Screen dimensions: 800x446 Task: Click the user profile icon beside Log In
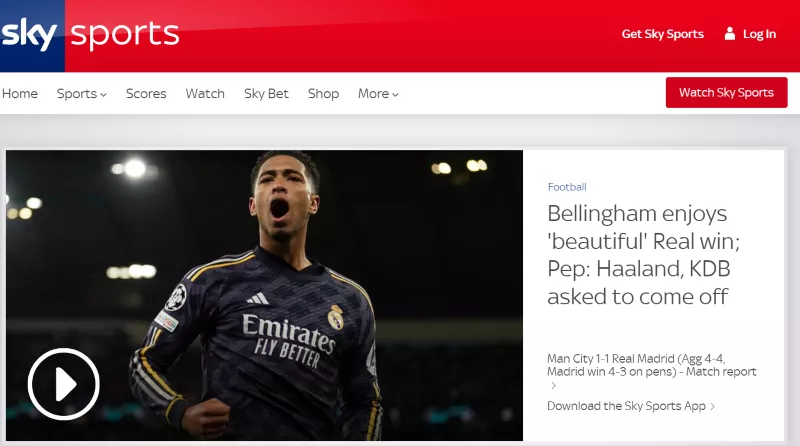click(x=730, y=34)
